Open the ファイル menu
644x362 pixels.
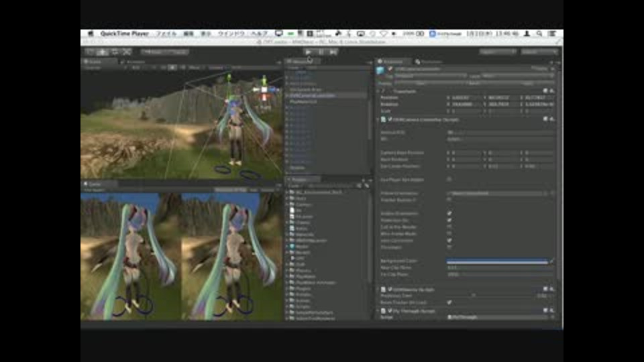point(166,34)
